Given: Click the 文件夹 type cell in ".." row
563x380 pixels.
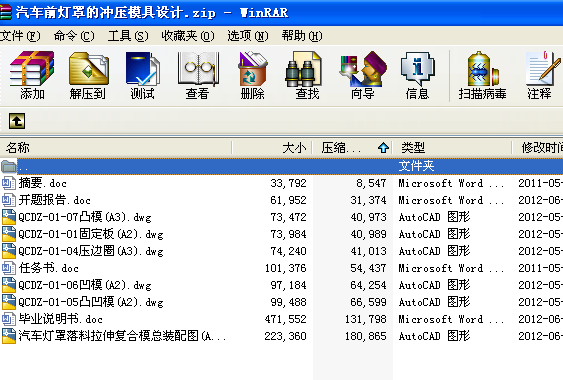Looking at the screenshot, I should 417,166.
